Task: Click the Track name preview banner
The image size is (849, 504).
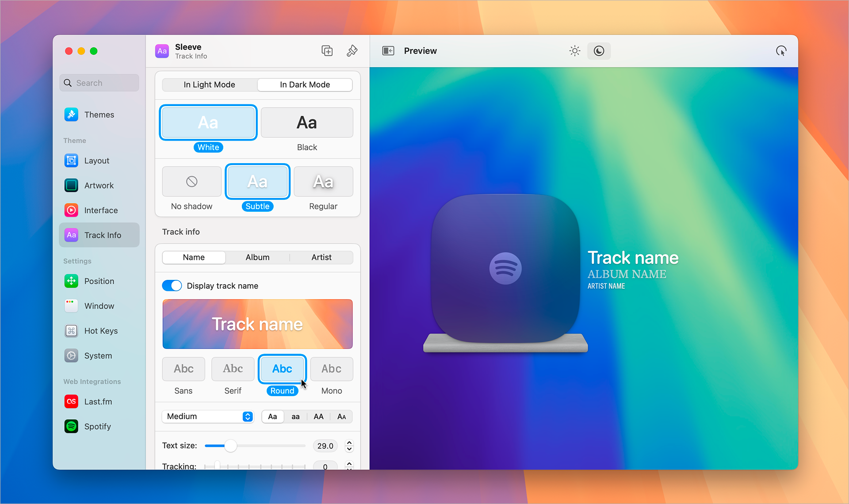Action: pos(257,324)
